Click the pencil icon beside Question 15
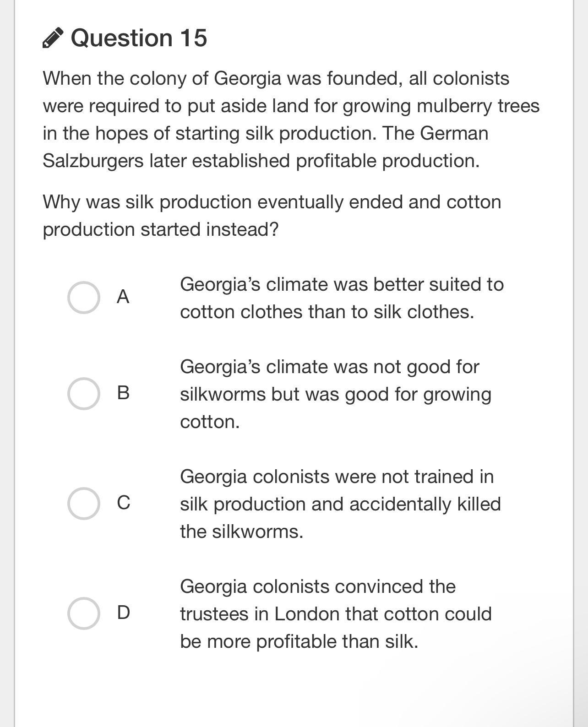Image resolution: width=588 pixels, height=727 pixels. pos(53,38)
